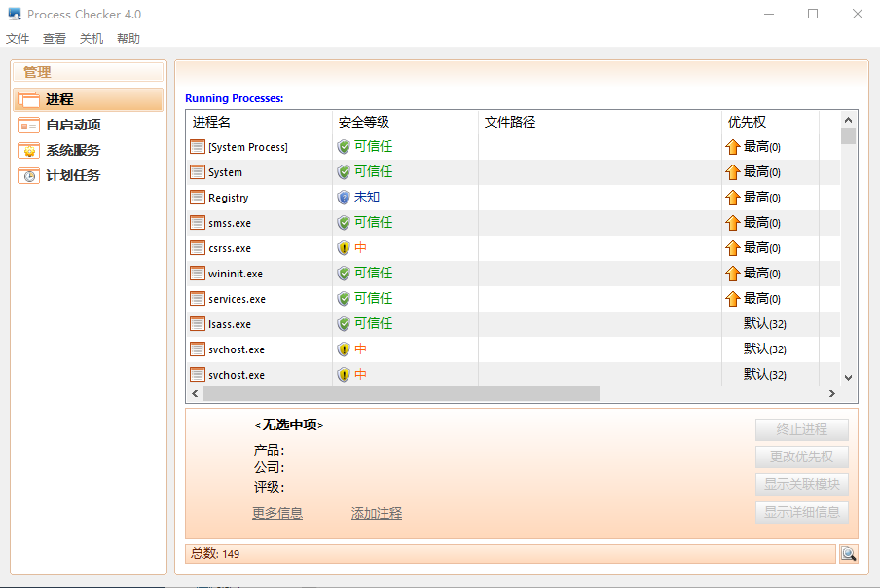880x588 pixels.
Task: Click the Process Checker icon in title bar
Action: [13, 14]
